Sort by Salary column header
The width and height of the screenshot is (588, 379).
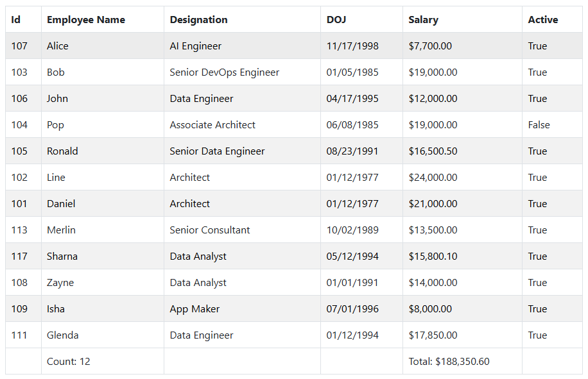[423, 20]
